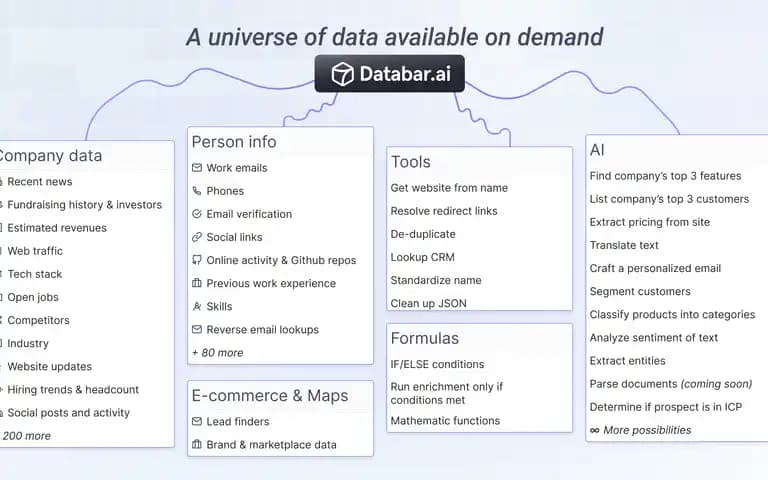Click the Formulas heading
768x480 pixels.
point(425,338)
